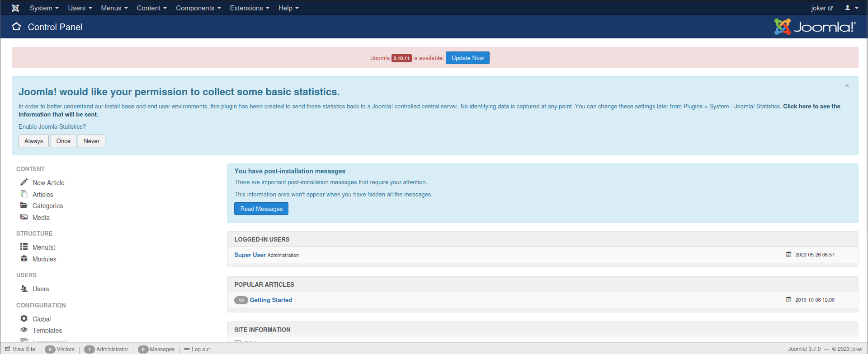The width and height of the screenshot is (868, 354).
Task: Dismiss the statistics permission notice
Action: click(x=847, y=85)
